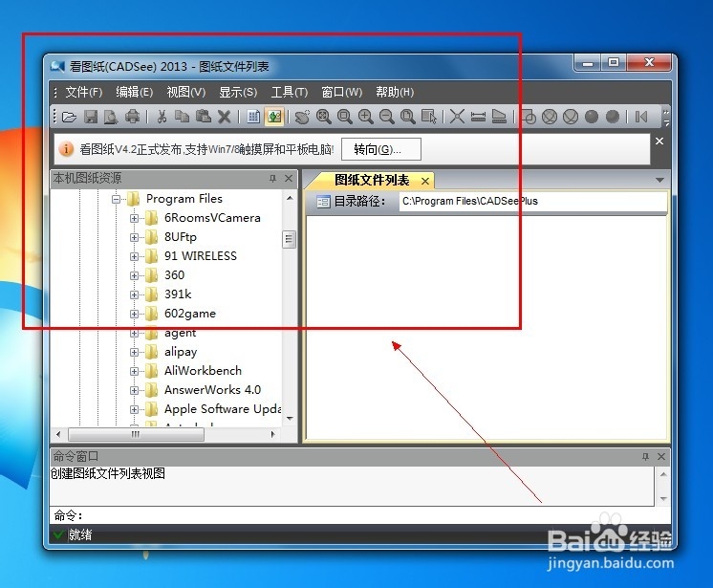713x588 pixels.
Task: Select the Pan hand tool
Action: click(302, 117)
